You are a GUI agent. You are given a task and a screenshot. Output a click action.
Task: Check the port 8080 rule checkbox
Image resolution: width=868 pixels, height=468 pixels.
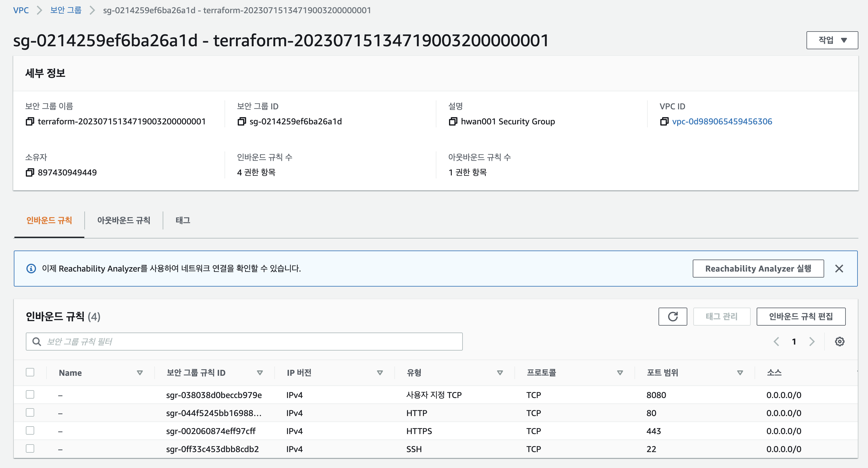(30, 394)
